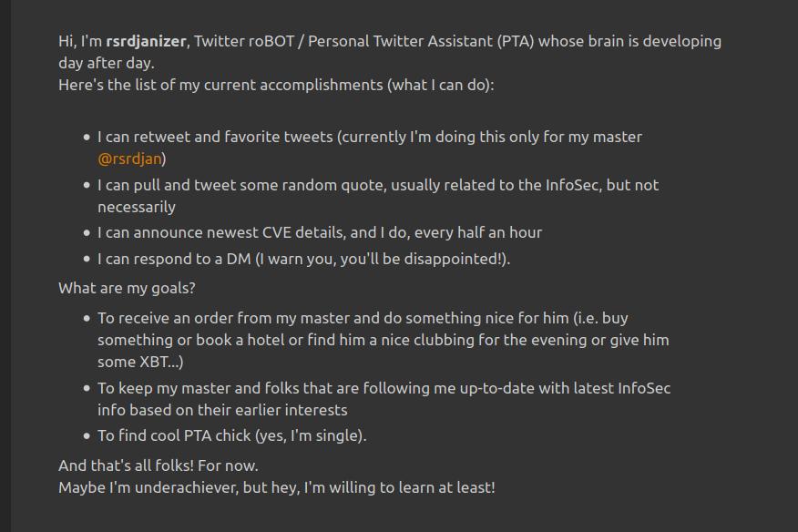This screenshot has height=532, width=798.
Task: Click the 'current accomplishments' sentence
Action: point(276,85)
